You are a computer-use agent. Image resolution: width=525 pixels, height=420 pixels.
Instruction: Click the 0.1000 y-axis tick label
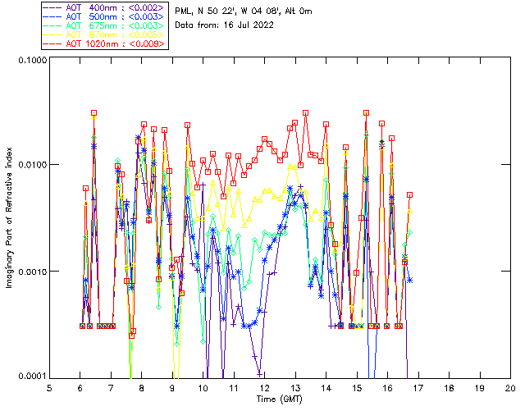point(32,60)
